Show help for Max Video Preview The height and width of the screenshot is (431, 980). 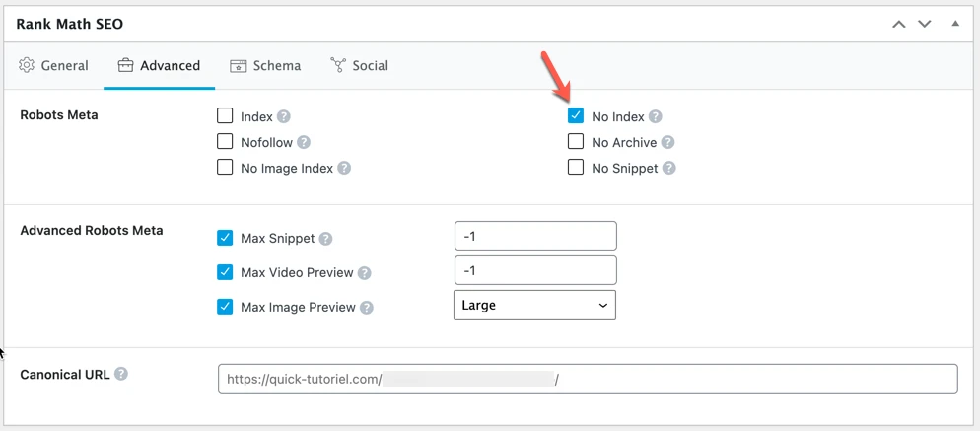click(365, 273)
